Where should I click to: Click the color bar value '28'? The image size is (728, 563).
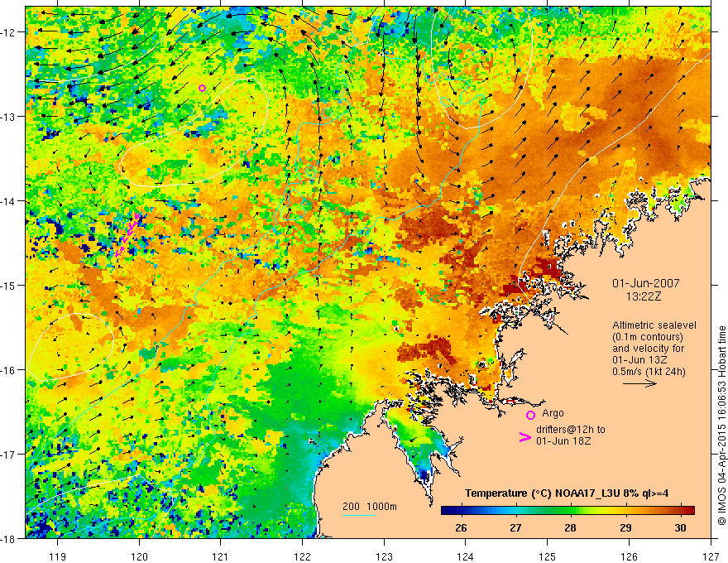click(570, 528)
